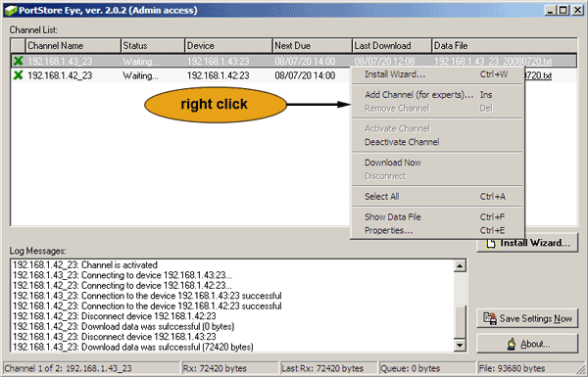The height and width of the screenshot is (377, 588).
Task: Click log line "Disconnect device 192.168.1.43:23"
Action: [115, 337]
